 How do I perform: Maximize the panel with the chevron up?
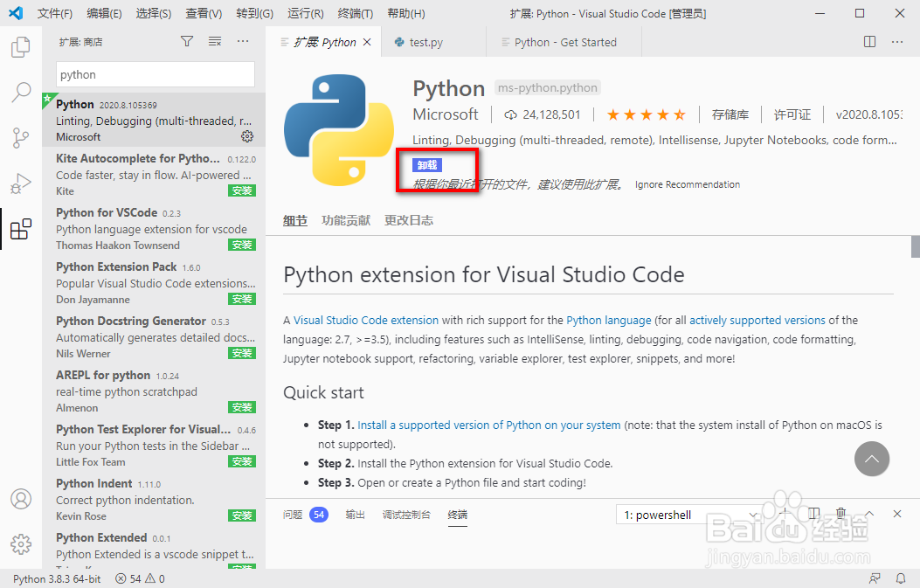[x=869, y=514]
